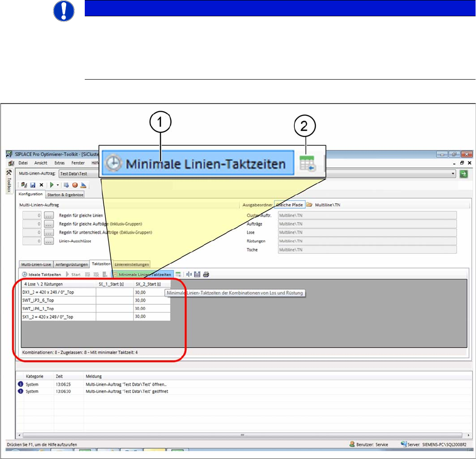Viewport: 476px width, 459px height.
Task: Click the blue triangle toolbar icon
Action: click(83, 185)
